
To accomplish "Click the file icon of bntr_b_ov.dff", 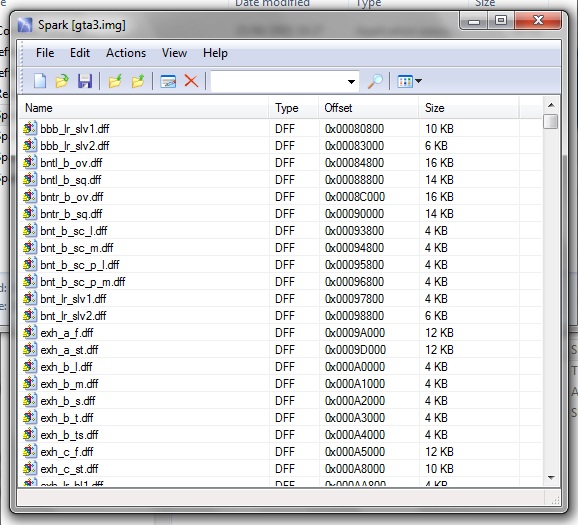I will pyautogui.click(x=30, y=196).
